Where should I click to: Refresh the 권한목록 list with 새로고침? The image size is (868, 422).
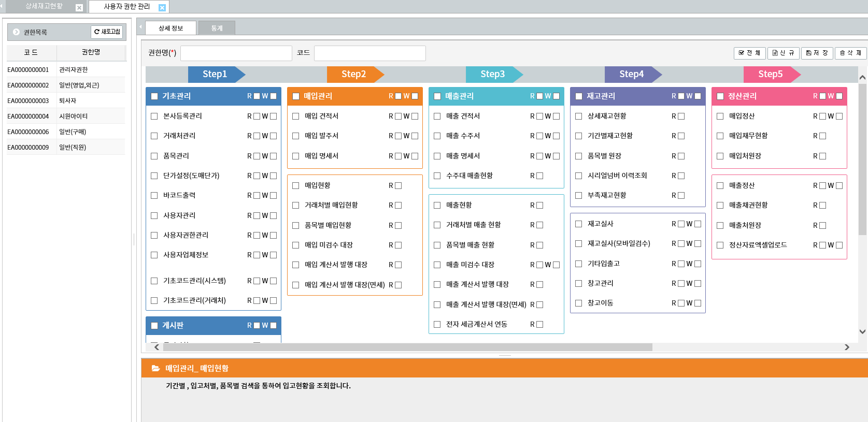[107, 32]
